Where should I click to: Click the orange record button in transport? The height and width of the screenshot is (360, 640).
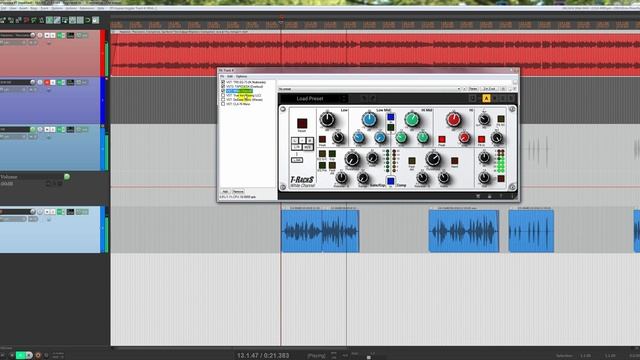(38, 356)
